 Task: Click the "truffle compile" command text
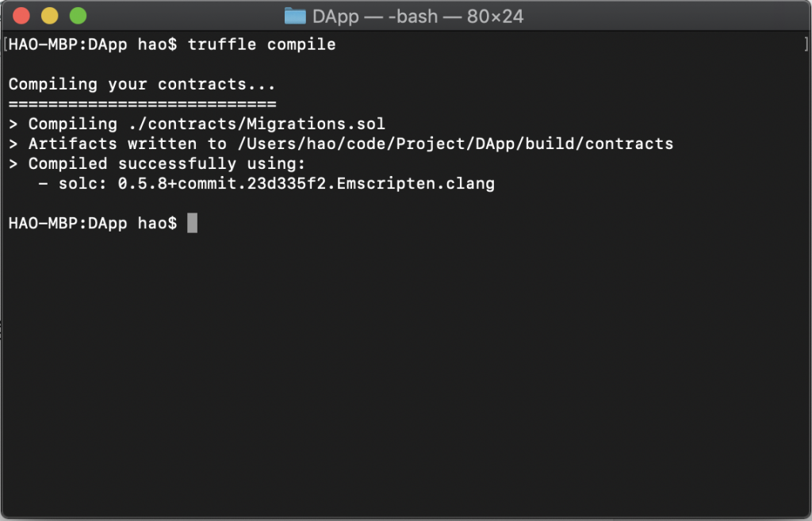(262, 44)
